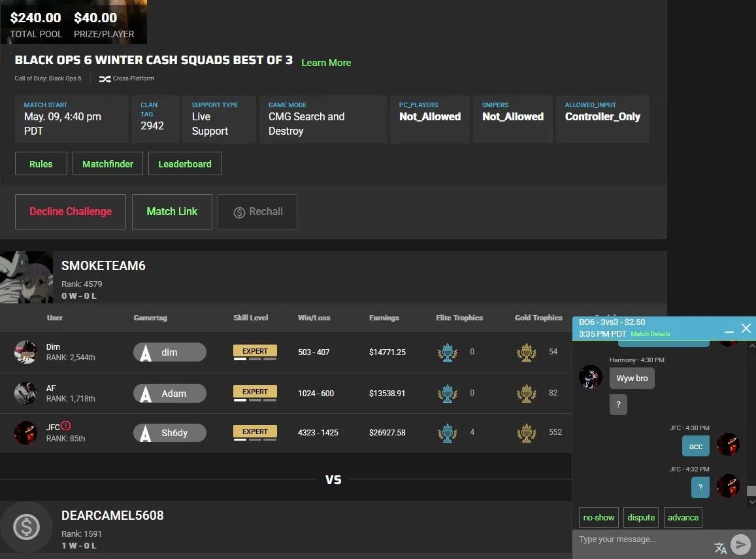The width and height of the screenshot is (756, 559).
Task: Click the Win/Loss column header
Action: click(314, 318)
